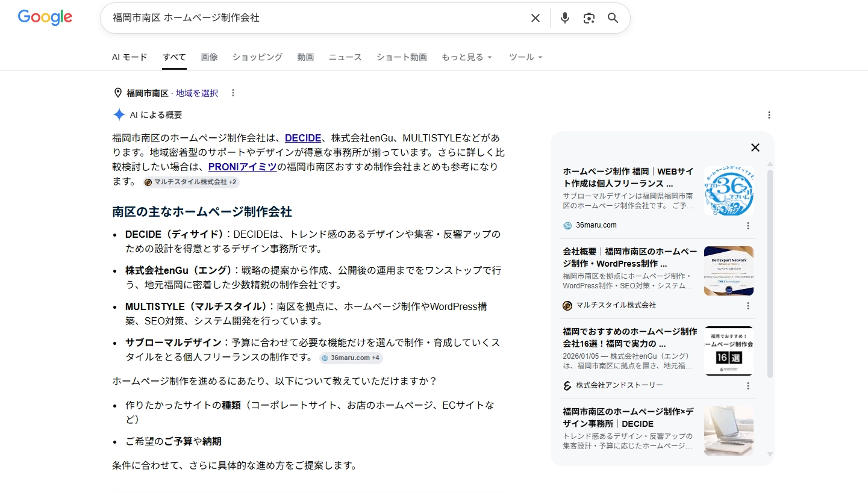The width and height of the screenshot is (868, 493).
Task: Open the PRONIアイミツ link
Action: click(x=243, y=167)
